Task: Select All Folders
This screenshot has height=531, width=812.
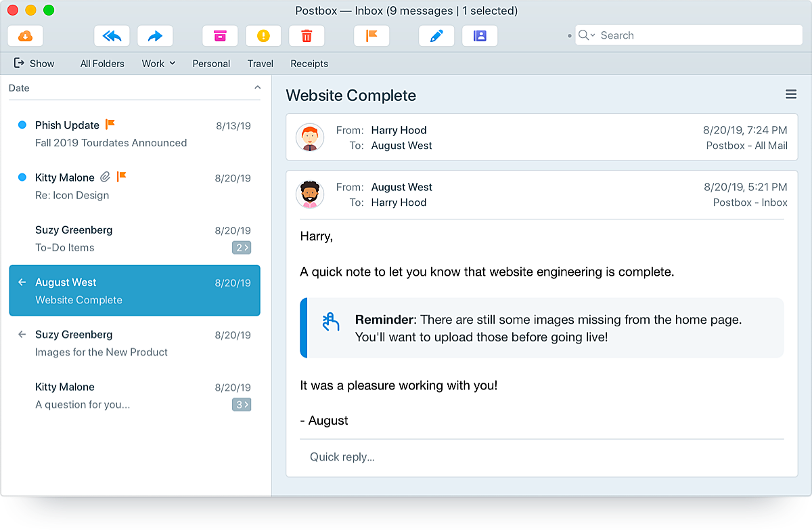Action: click(x=102, y=63)
